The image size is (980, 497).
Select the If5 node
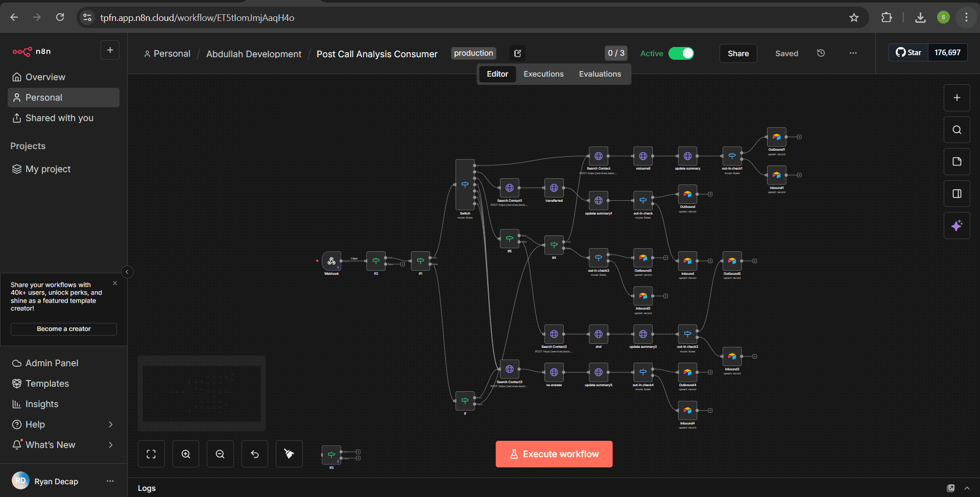coord(510,239)
